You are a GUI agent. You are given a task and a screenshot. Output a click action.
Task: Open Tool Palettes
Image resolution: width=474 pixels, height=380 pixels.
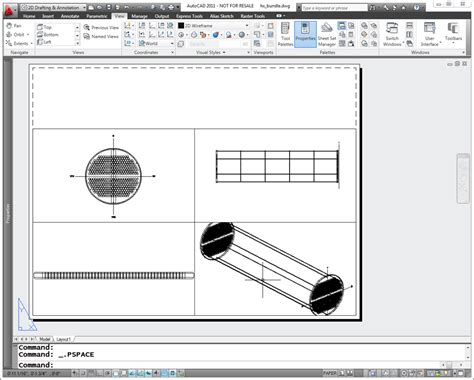point(285,34)
